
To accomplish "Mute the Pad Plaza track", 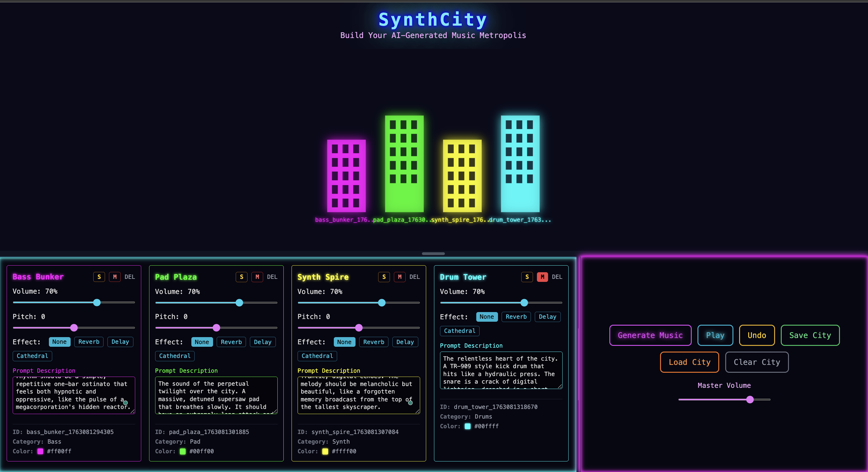I will 257,277.
